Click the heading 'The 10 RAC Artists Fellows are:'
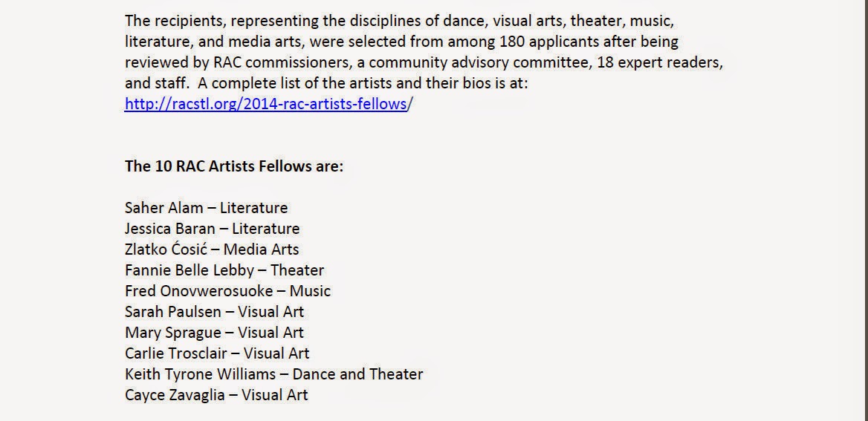 coord(234,166)
